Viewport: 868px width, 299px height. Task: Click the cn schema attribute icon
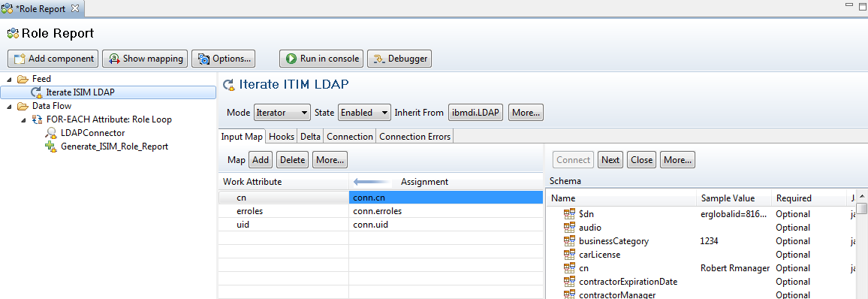coord(570,268)
